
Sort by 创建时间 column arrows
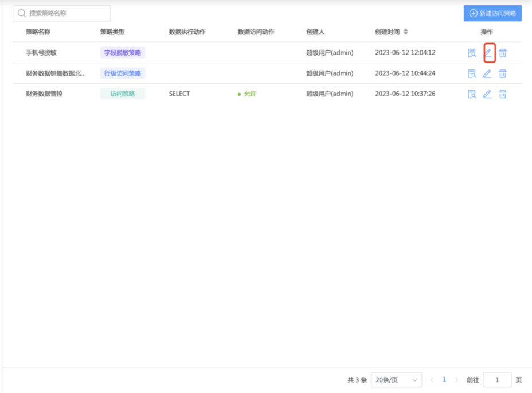(x=406, y=32)
